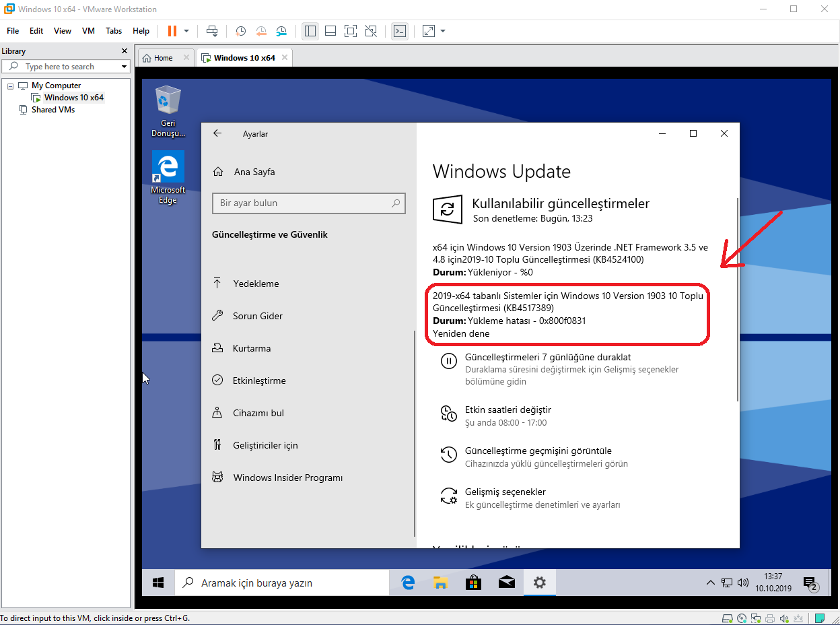This screenshot has width=840, height=625.
Task: Open the Recycle Bin desktop icon
Action: (168, 111)
